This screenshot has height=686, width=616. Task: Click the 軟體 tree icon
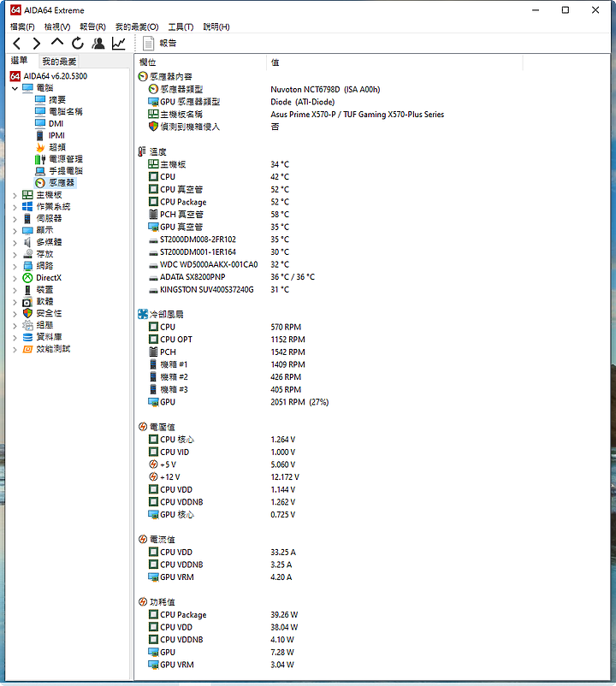(x=27, y=301)
